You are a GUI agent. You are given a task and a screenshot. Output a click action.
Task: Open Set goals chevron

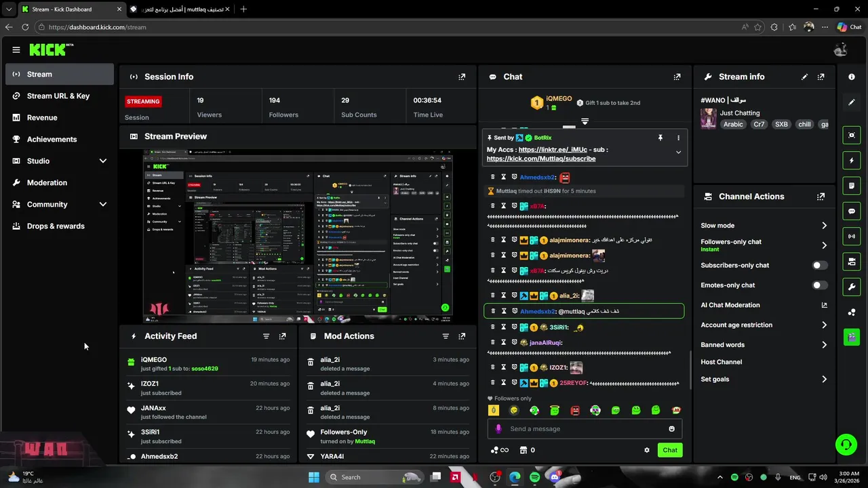click(824, 380)
